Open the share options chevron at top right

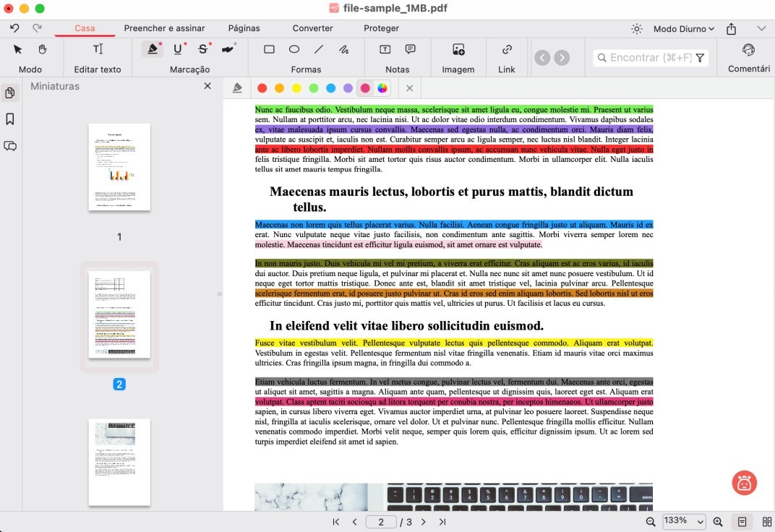point(761,27)
